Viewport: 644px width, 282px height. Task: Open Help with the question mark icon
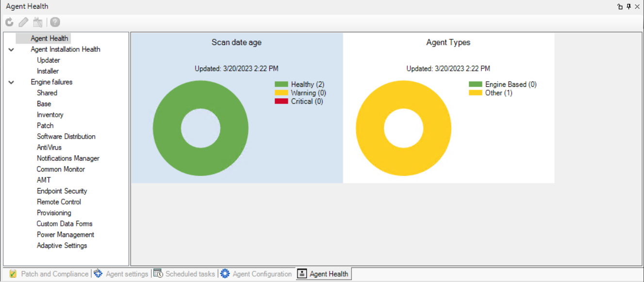click(x=55, y=22)
